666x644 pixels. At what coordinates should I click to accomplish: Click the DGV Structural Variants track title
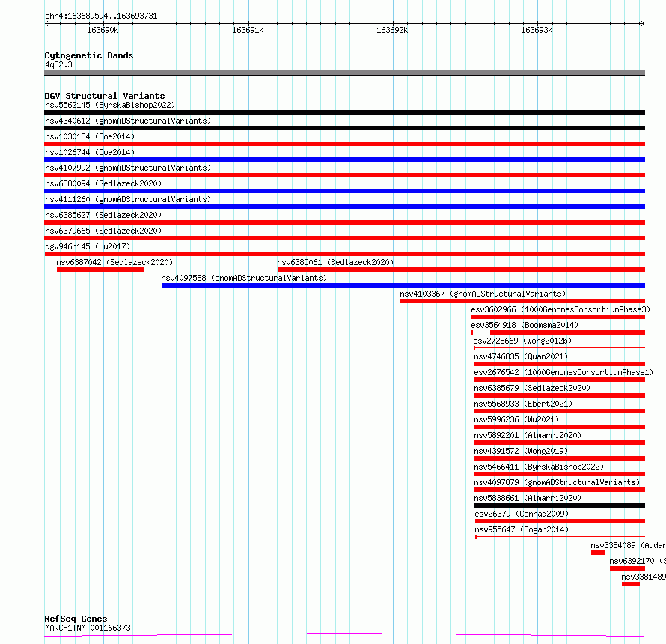(105, 96)
